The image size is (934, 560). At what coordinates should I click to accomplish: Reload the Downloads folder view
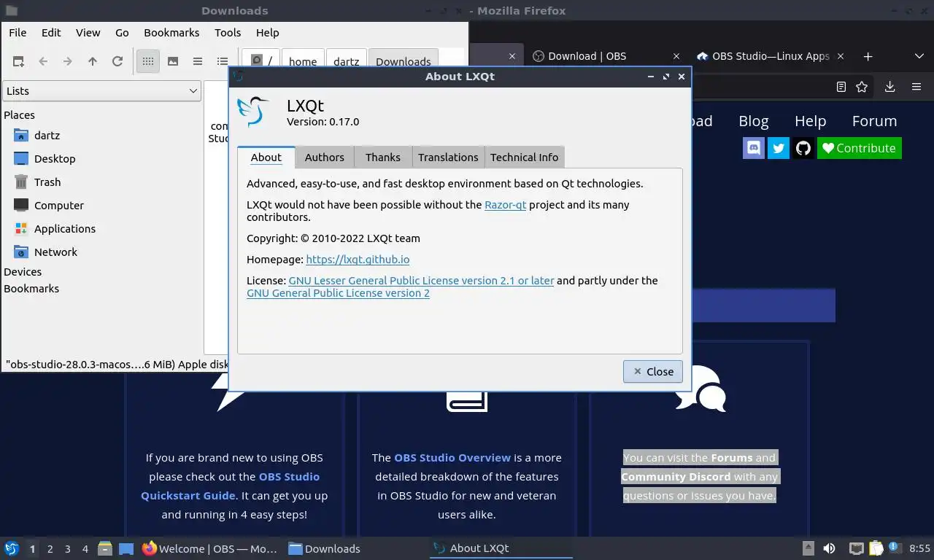[117, 61]
